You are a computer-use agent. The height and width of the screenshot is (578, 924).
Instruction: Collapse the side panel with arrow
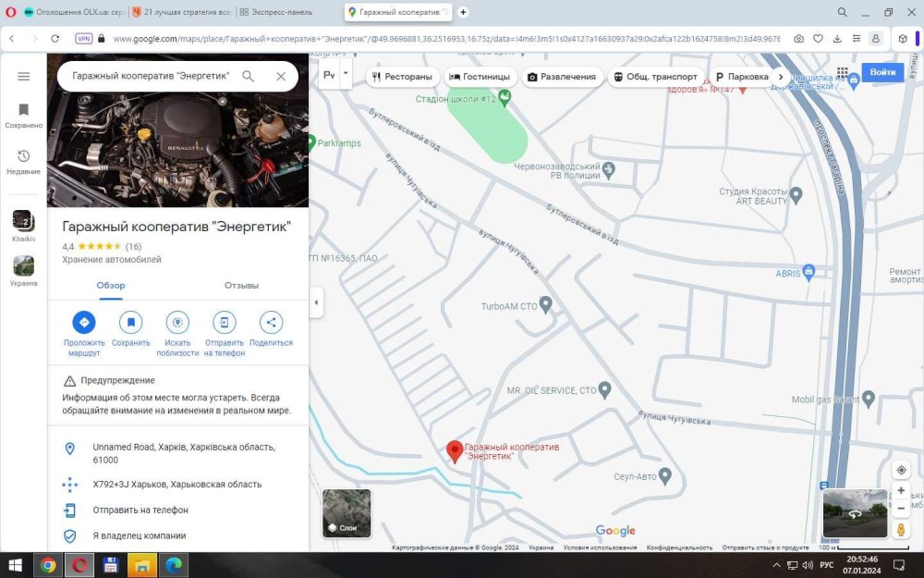pyautogui.click(x=316, y=302)
